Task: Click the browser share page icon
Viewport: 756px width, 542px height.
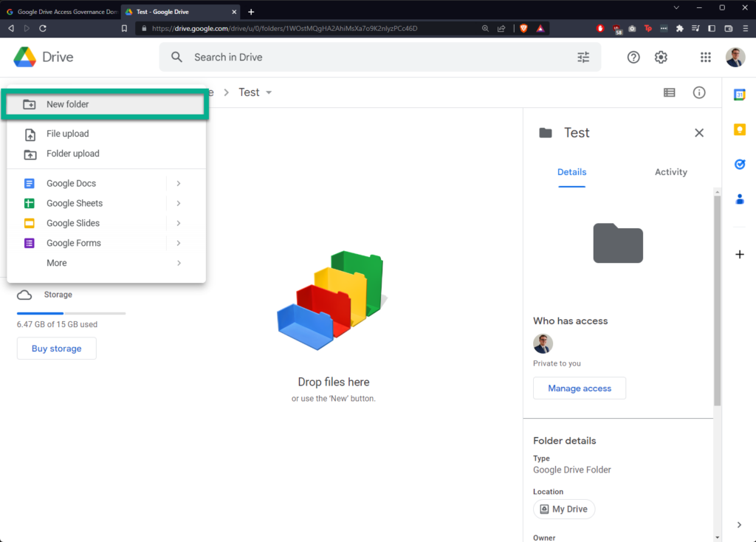Action: [x=501, y=29]
